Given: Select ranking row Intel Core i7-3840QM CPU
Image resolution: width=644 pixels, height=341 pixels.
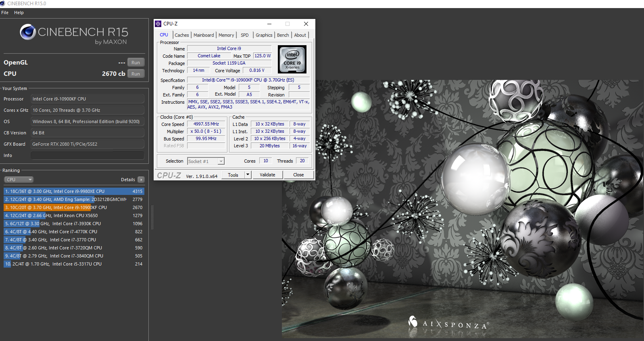Looking at the screenshot, I should click(x=74, y=256).
